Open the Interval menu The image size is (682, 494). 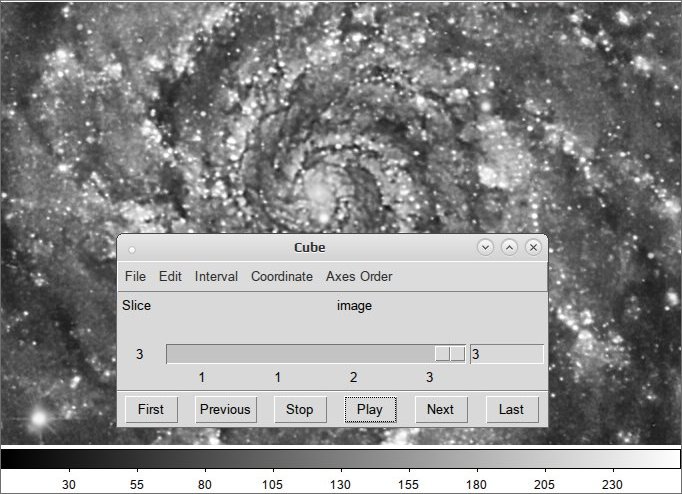216,277
